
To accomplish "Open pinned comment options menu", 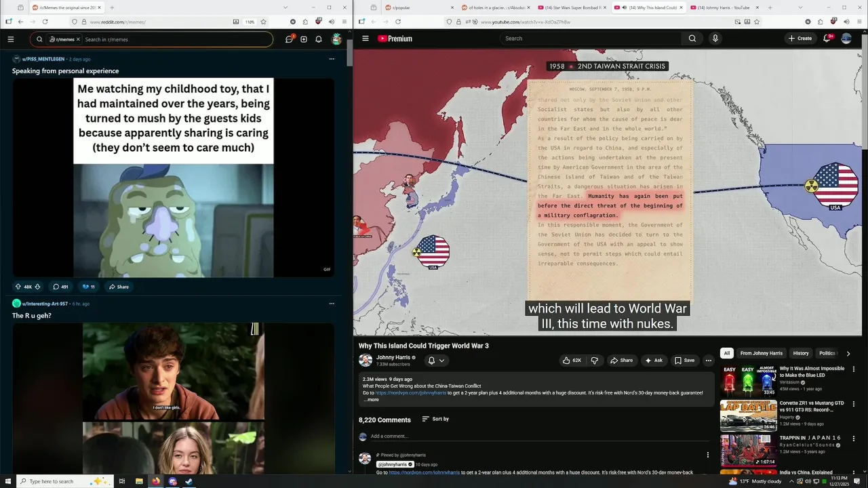I will tap(708, 455).
